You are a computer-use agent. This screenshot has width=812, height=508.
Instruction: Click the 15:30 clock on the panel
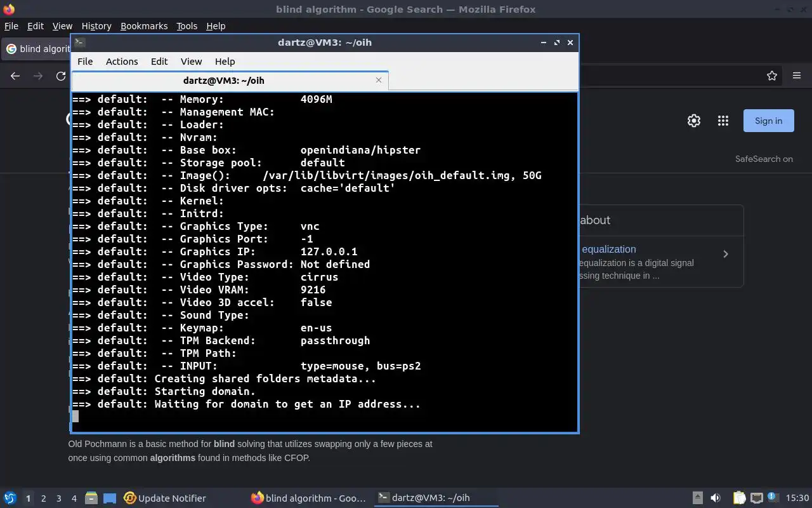[x=797, y=498]
